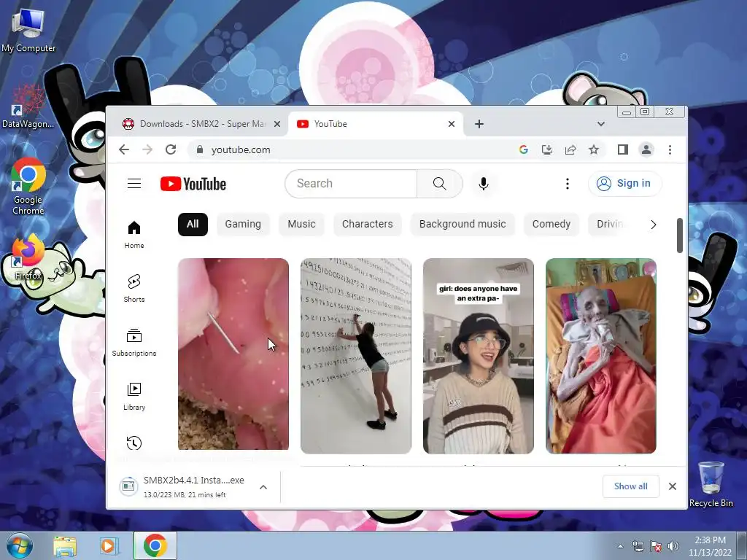Open Library in the sidebar
Image resolution: width=747 pixels, height=560 pixels.
[x=134, y=396]
